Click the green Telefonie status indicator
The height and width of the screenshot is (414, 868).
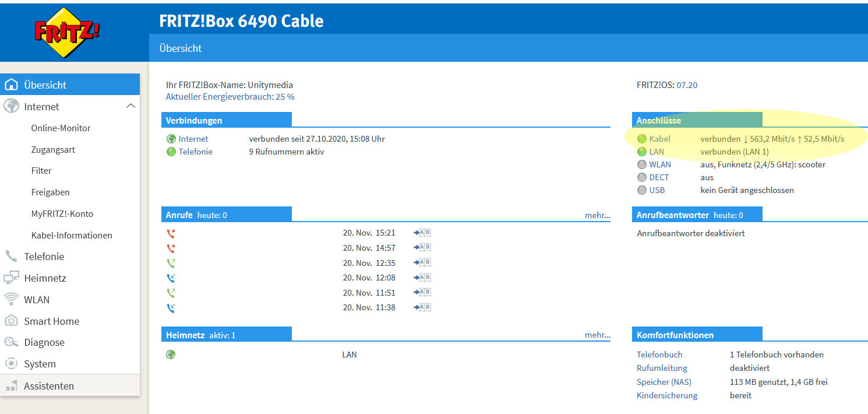point(171,152)
